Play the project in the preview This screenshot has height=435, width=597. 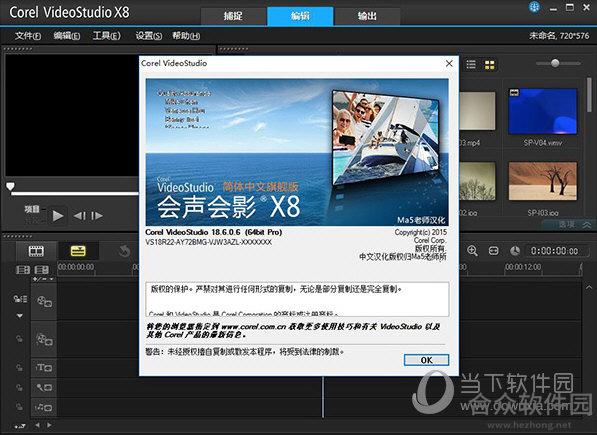58,216
